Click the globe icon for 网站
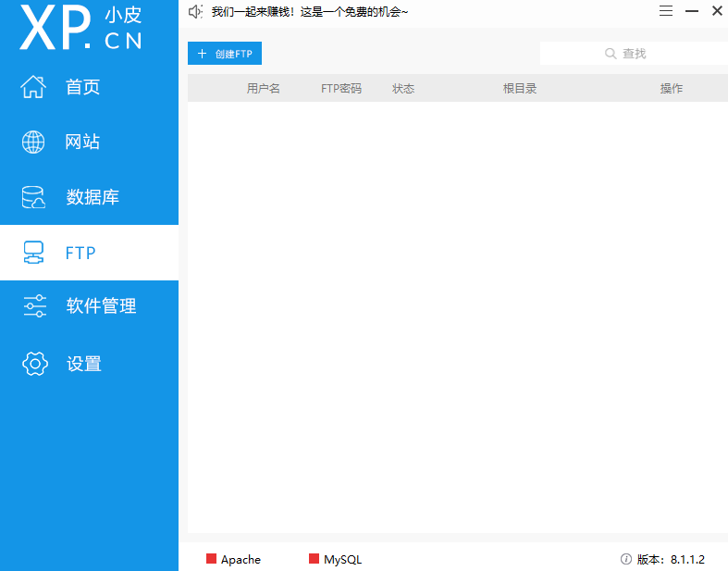The image size is (728, 571). coord(33,142)
